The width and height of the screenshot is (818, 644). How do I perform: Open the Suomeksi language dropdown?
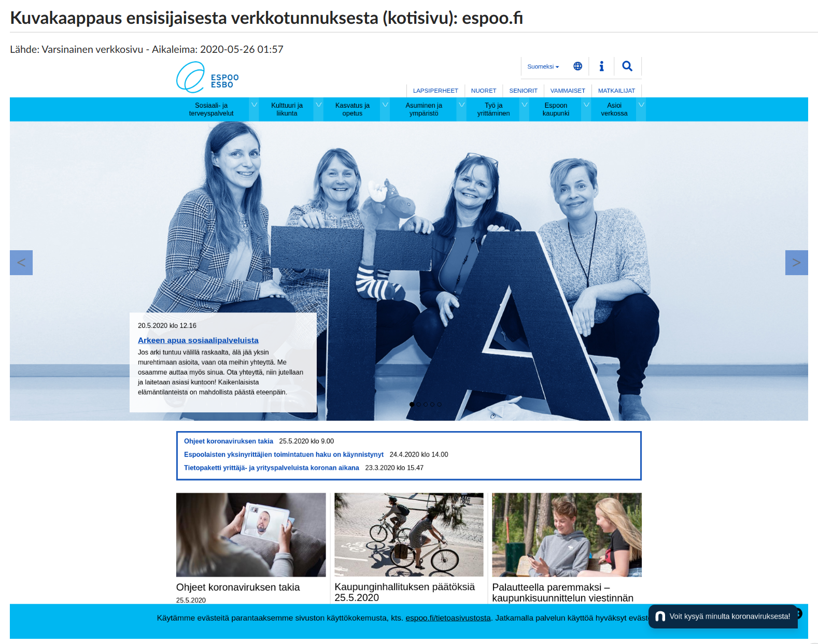(543, 67)
